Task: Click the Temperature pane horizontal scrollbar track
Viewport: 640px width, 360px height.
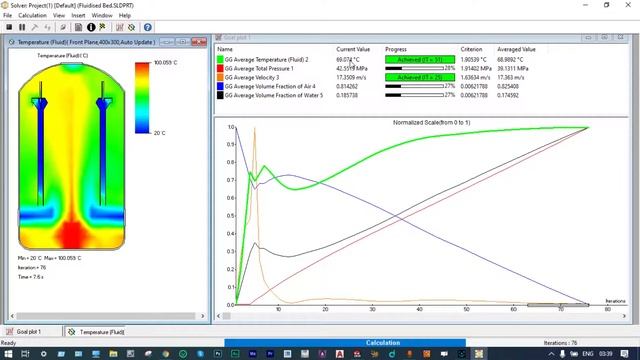Action: point(106,316)
